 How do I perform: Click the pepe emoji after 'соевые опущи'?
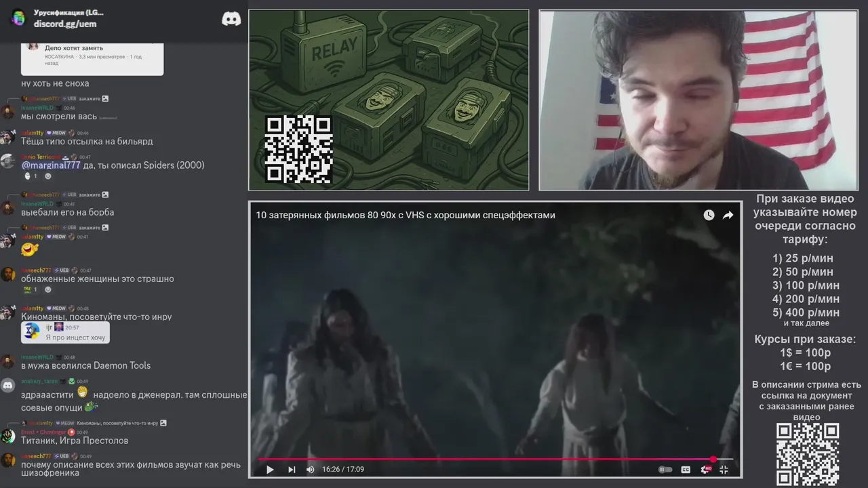click(92, 407)
